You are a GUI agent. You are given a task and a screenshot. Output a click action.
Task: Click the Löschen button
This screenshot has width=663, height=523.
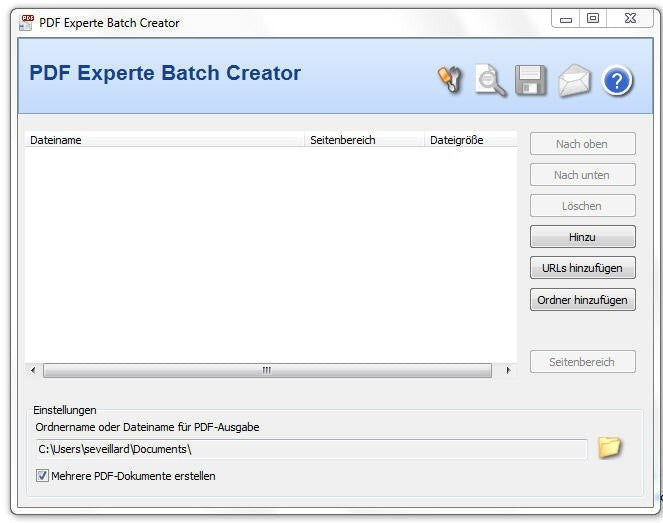(x=583, y=206)
